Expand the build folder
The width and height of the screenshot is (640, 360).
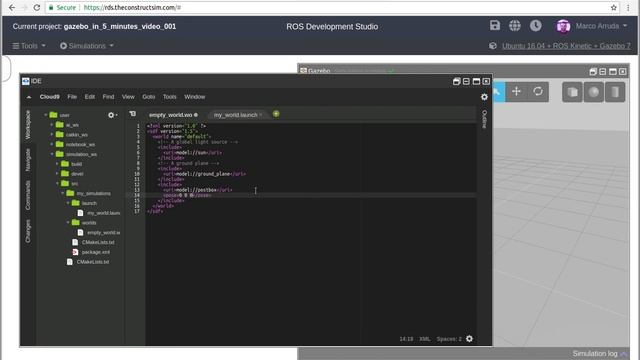57,164
